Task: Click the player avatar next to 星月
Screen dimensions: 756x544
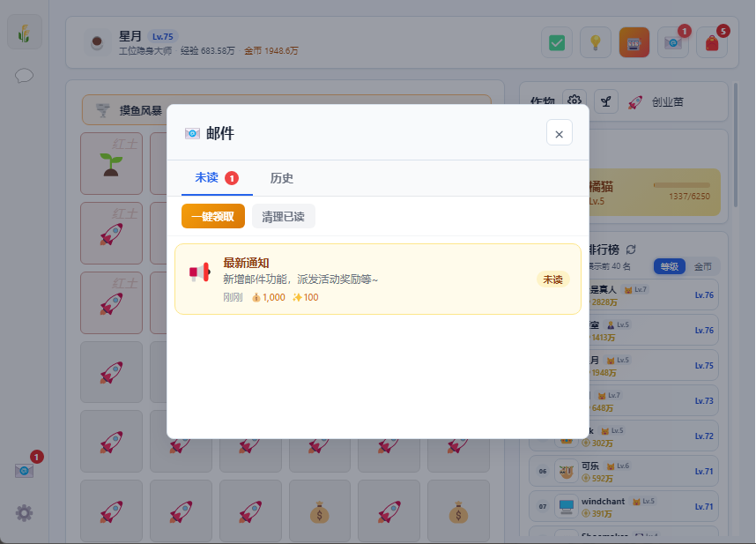Action: coord(98,42)
